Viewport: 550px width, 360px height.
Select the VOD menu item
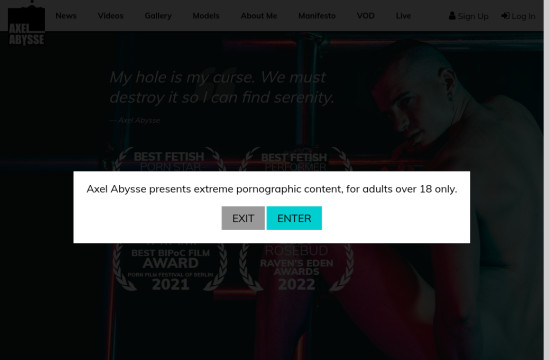365,16
